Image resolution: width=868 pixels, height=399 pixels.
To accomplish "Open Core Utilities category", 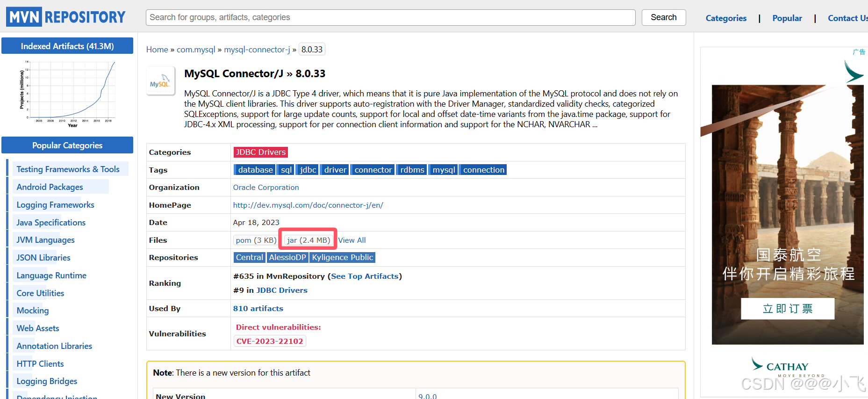I will pos(41,293).
